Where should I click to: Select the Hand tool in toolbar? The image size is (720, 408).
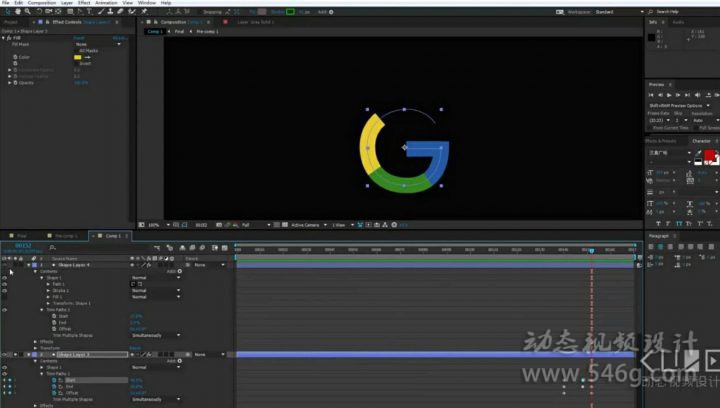[x=15, y=11]
